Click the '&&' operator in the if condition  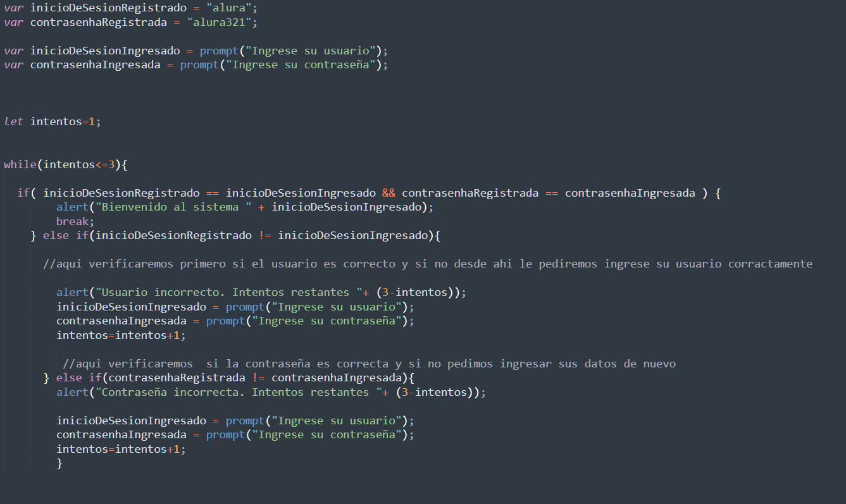click(x=389, y=193)
